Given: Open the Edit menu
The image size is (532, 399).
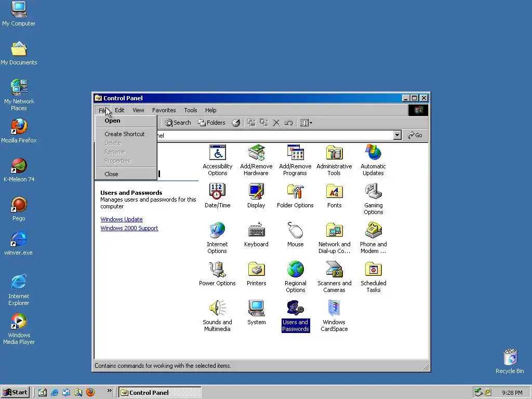Looking at the screenshot, I should (119, 110).
